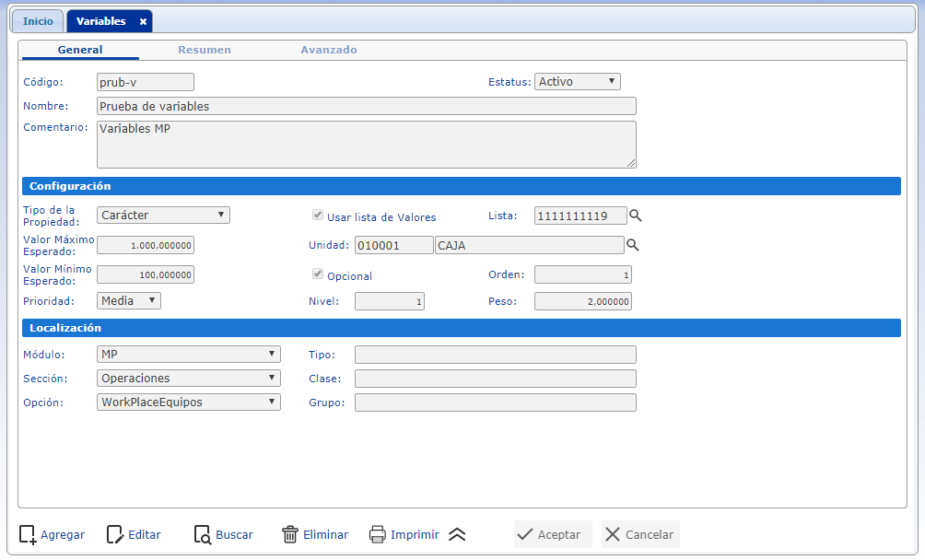Open the Unidad lookup magnifier
Viewport: 925px width, 560px height.
click(633, 245)
